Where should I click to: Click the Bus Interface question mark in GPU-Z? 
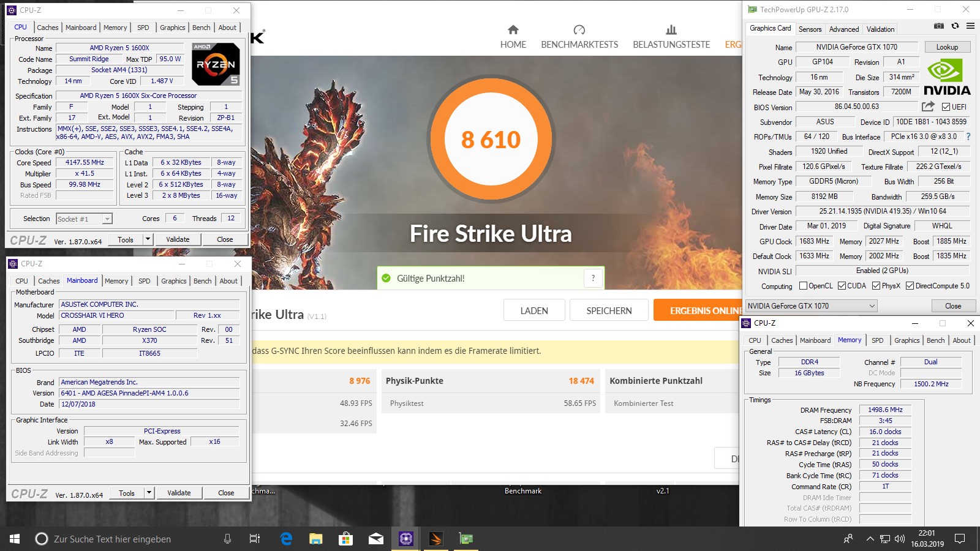968,137
